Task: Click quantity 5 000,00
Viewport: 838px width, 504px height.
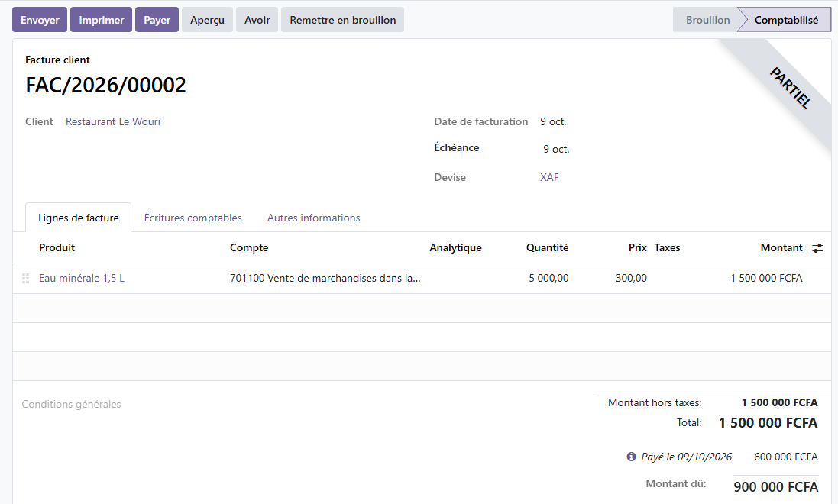Action: click(x=548, y=279)
